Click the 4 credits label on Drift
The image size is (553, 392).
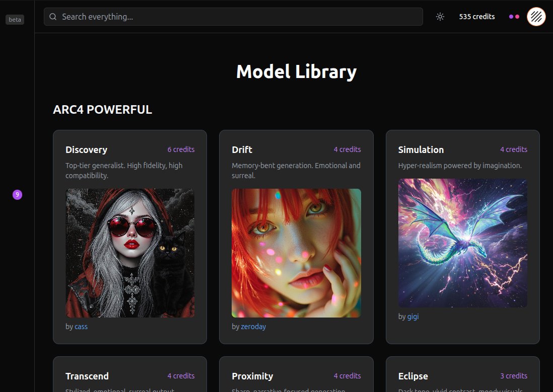tap(348, 149)
